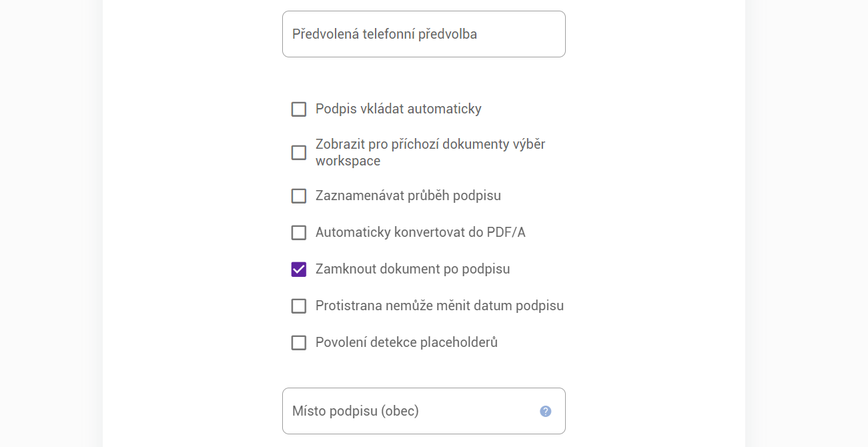Click the 'Zobrazit pro příchozí dokumenty výběr workspace' label
The image size is (868, 447).
[430, 152]
